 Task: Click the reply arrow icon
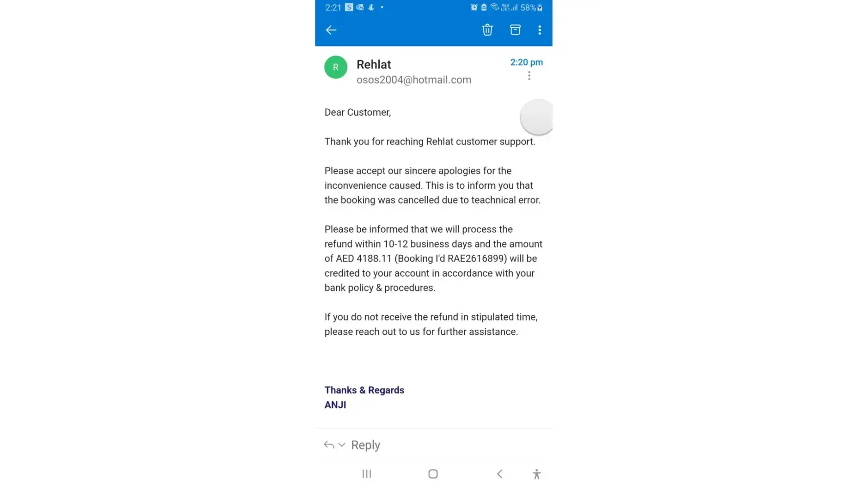(x=329, y=445)
